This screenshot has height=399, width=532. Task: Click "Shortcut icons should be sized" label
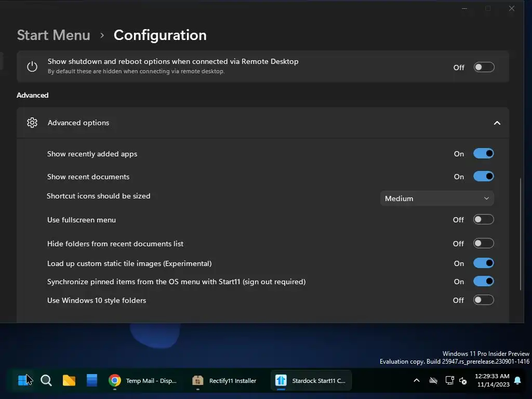(x=98, y=196)
